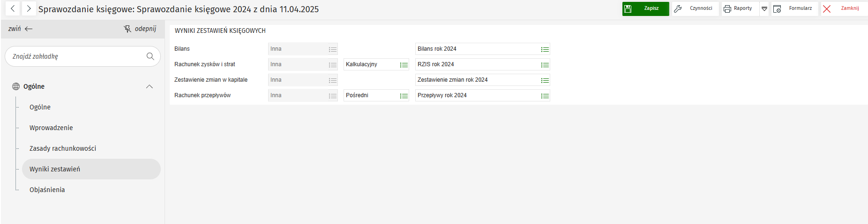Open list icon for Zestawienie zmian rok 2024
The height and width of the screenshot is (224, 868).
click(545, 80)
